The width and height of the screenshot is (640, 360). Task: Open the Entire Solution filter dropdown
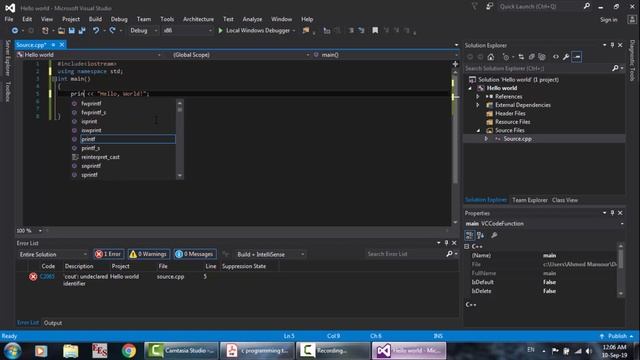pyautogui.click(x=53, y=254)
